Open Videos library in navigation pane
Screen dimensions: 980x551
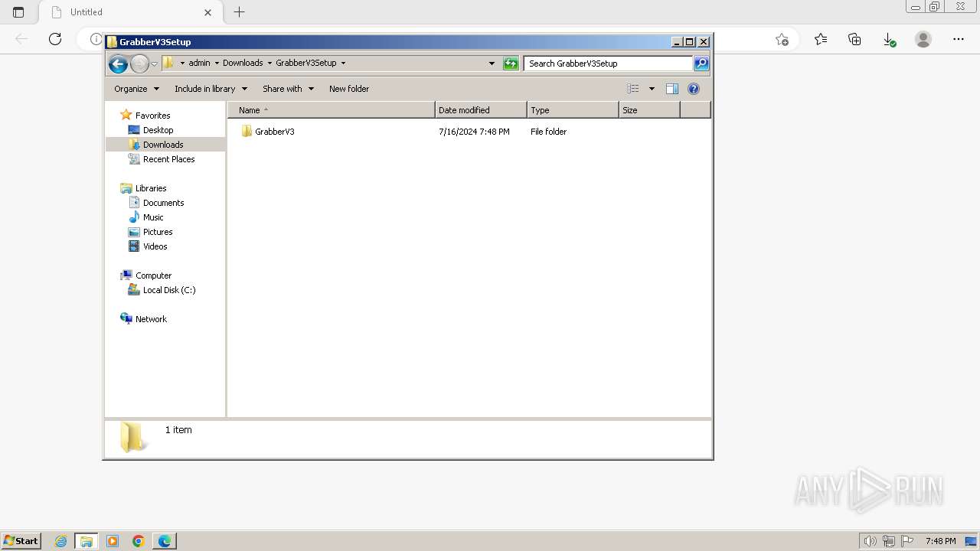pyautogui.click(x=148, y=246)
